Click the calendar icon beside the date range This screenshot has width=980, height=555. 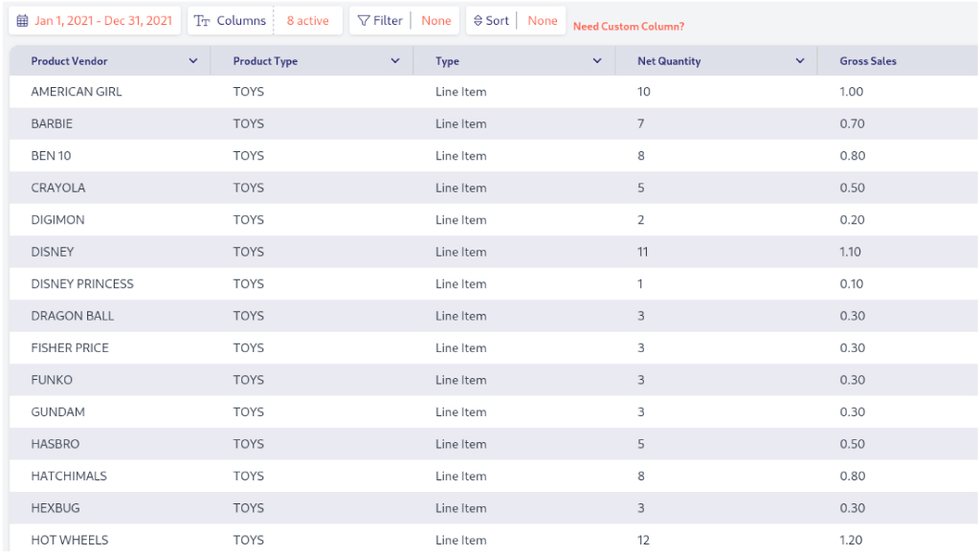pos(23,21)
